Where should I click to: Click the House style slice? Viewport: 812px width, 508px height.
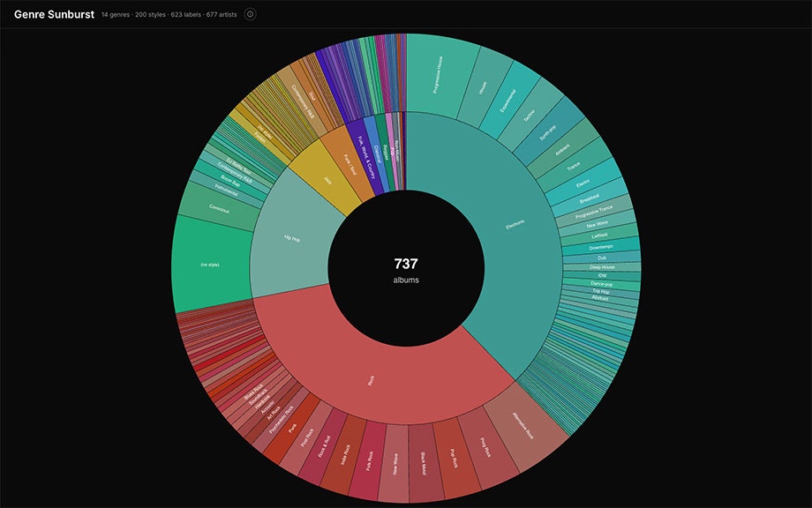pos(483,87)
